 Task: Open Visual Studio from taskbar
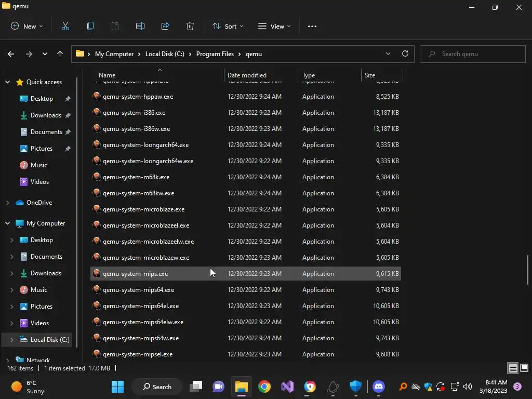[x=287, y=387]
